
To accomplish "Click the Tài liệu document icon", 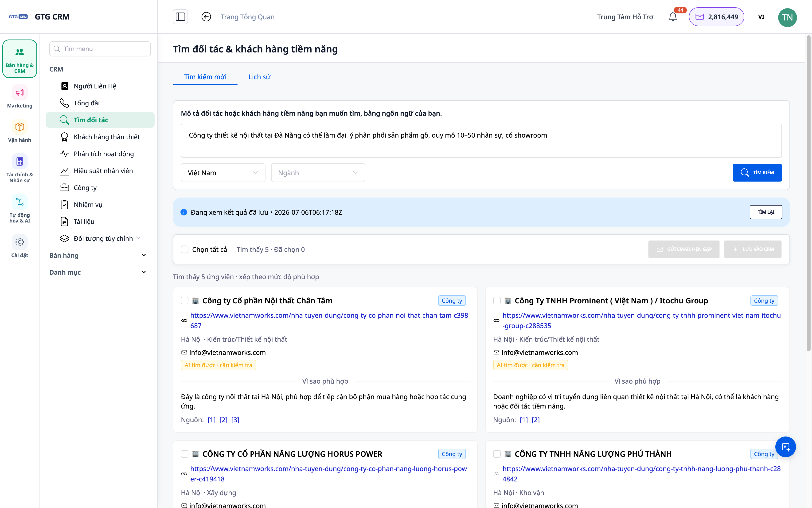I will (64, 221).
